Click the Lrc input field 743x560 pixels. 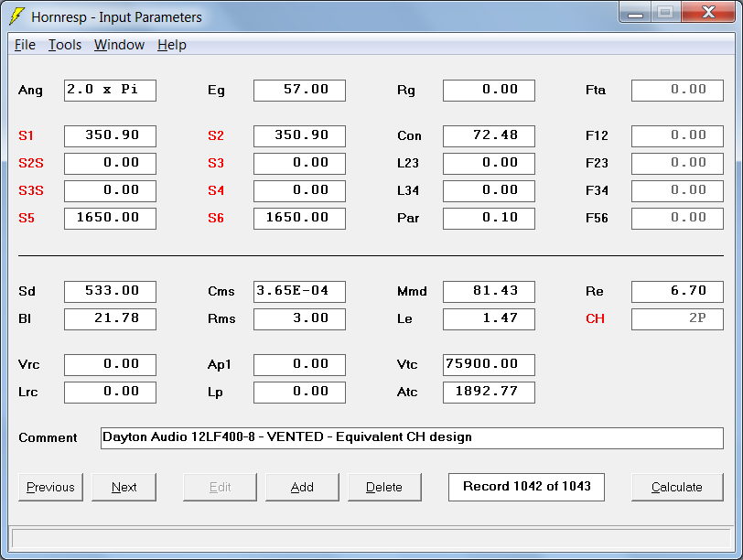(110, 393)
